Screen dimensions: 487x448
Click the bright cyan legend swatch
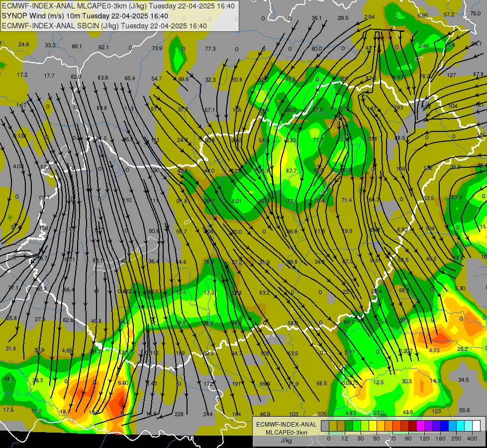tap(460, 426)
